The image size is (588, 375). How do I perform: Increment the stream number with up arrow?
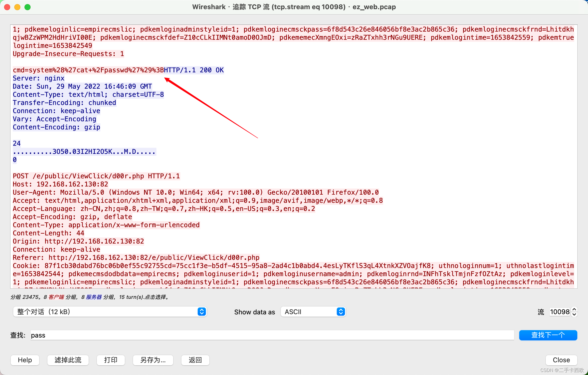coord(574,309)
